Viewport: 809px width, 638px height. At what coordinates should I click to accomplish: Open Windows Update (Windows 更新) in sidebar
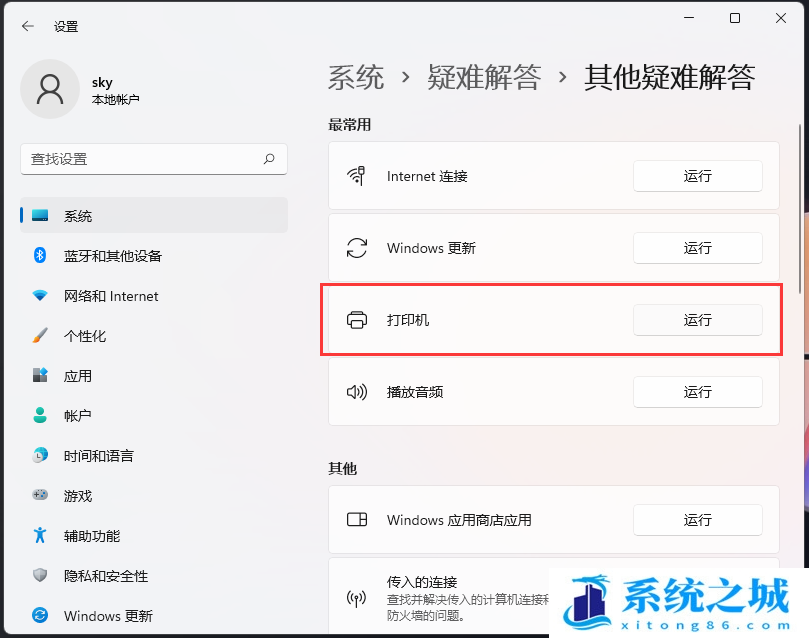[108, 616]
